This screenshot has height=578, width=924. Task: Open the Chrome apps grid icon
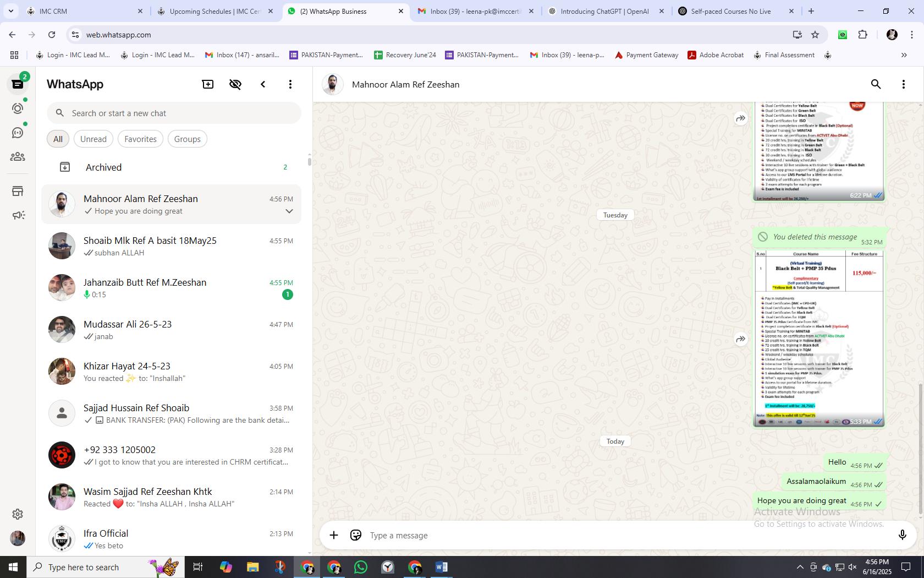click(x=14, y=55)
